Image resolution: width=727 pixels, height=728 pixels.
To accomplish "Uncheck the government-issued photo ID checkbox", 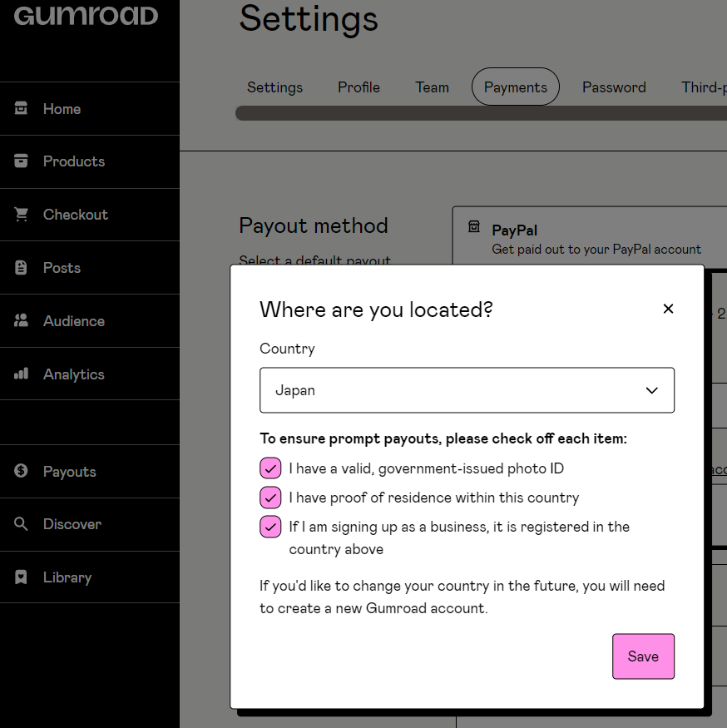I will pos(270,468).
